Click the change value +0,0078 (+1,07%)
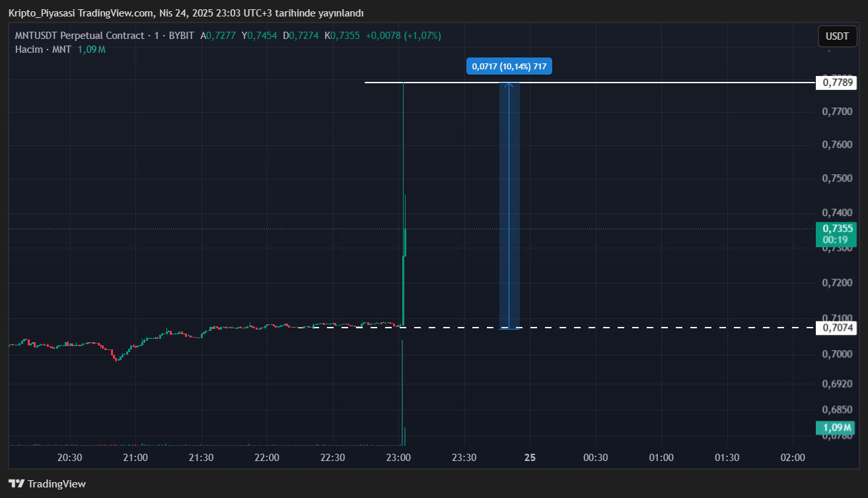 (x=403, y=36)
